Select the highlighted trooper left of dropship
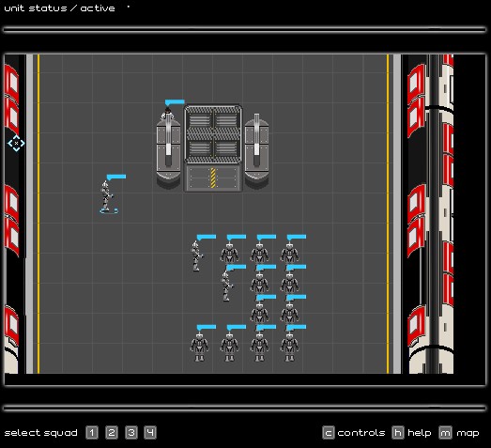 click(x=107, y=196)
